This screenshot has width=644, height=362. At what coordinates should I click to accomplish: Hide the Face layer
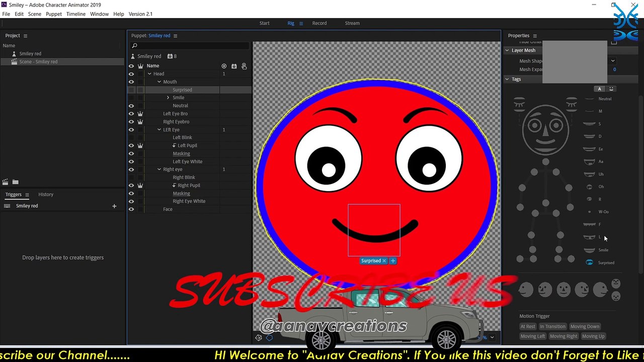131,210
